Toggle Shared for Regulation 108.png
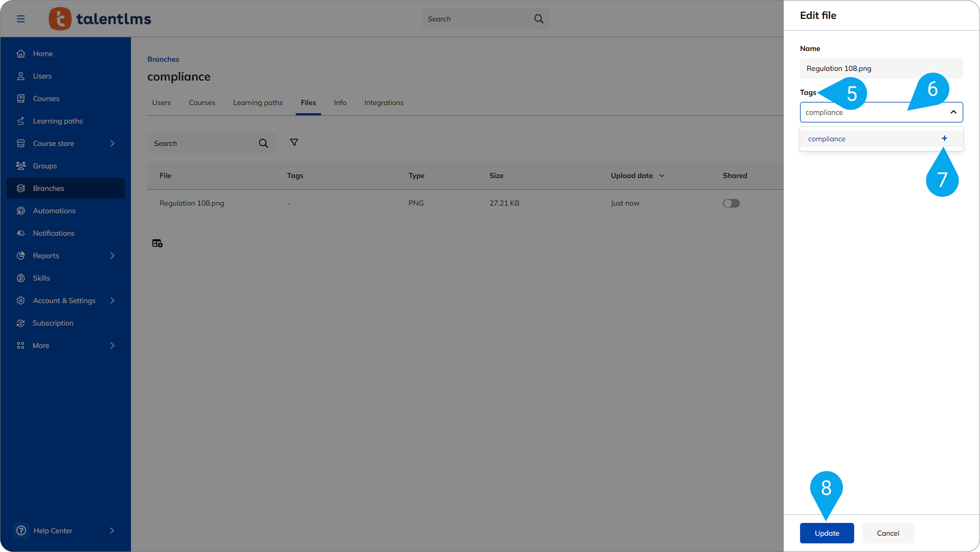 (731, 203)
